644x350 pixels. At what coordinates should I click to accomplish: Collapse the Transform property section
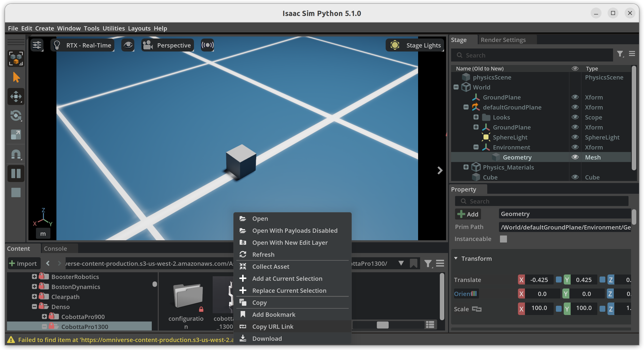tap(456, 258)
